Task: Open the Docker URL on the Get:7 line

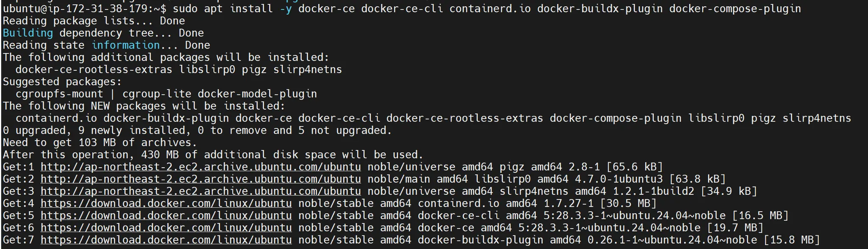Action: (x=166, y=240)
